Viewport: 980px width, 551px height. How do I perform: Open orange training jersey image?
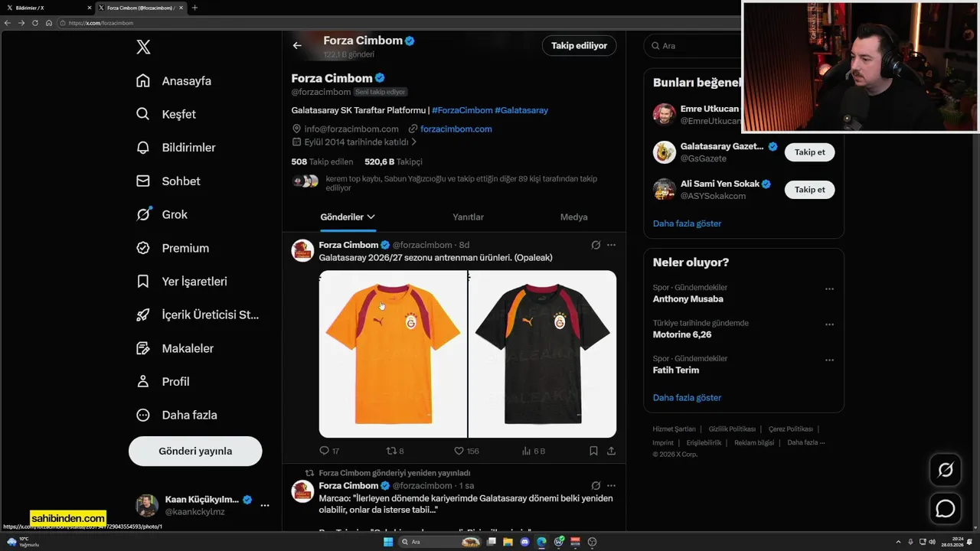[x=393, y=354]
